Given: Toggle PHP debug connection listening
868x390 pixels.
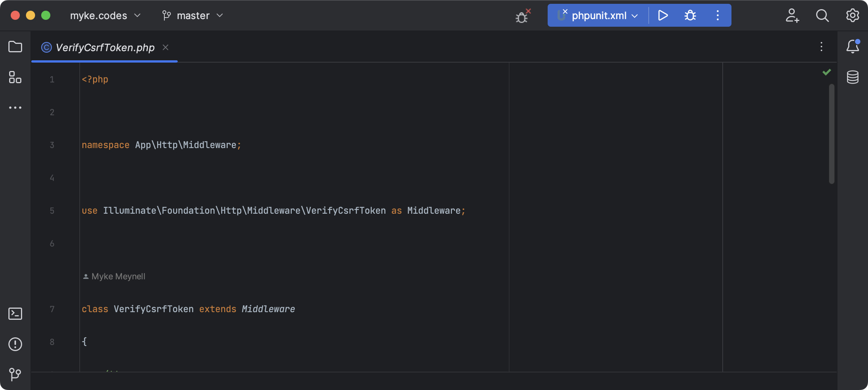Looking at the screenshot, I should point(522,16).
